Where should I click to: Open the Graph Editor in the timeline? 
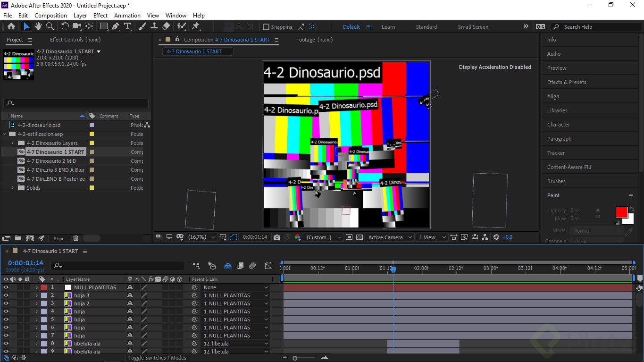268,266
